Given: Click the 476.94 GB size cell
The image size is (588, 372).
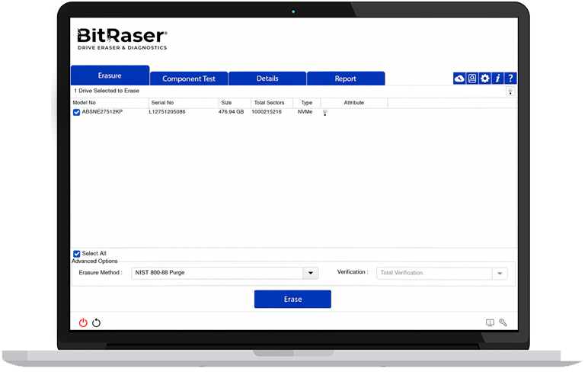Looking at the screenshot, I should point(231,112).
